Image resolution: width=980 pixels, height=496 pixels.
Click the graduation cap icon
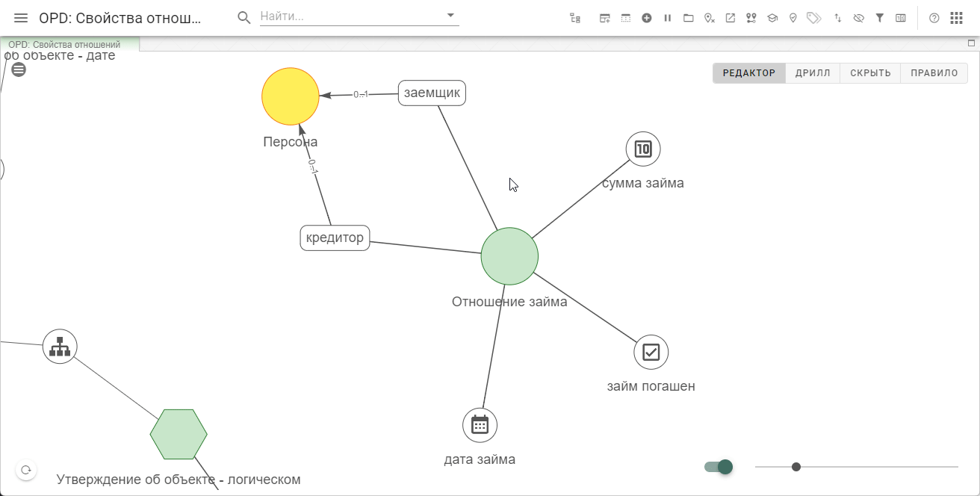pyautogui.click(x=772, y=18)
